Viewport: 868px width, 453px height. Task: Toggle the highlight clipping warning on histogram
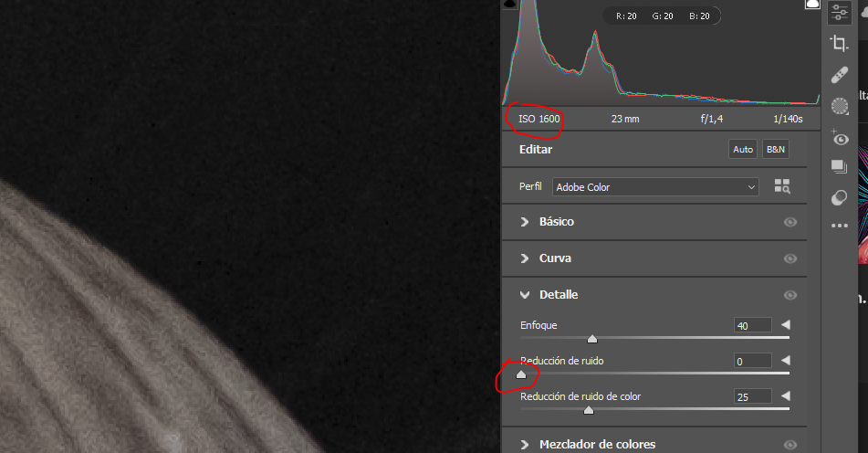click(x=810, y=5)
